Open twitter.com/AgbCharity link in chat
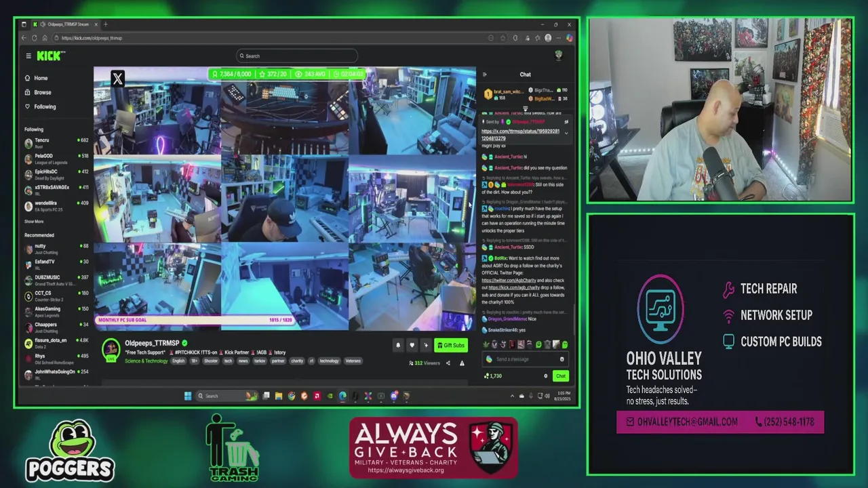The image size is (868, 488). point(509,280)
